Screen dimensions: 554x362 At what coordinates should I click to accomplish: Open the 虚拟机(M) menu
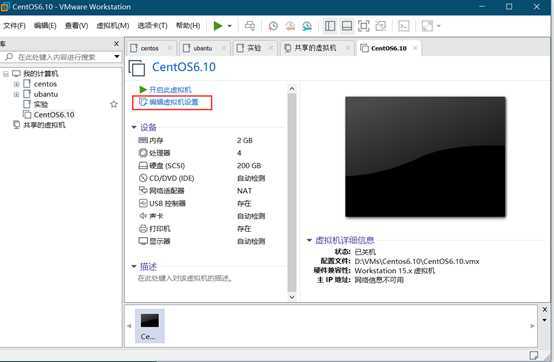(x=113, y=26)
